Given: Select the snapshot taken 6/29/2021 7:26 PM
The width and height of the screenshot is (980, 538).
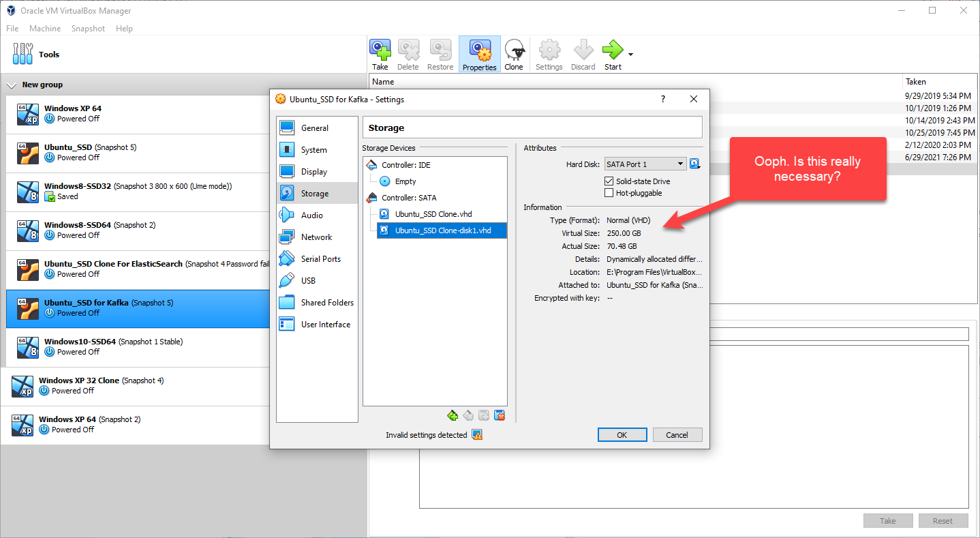Looking at the screenshot, I should [938, 158].
